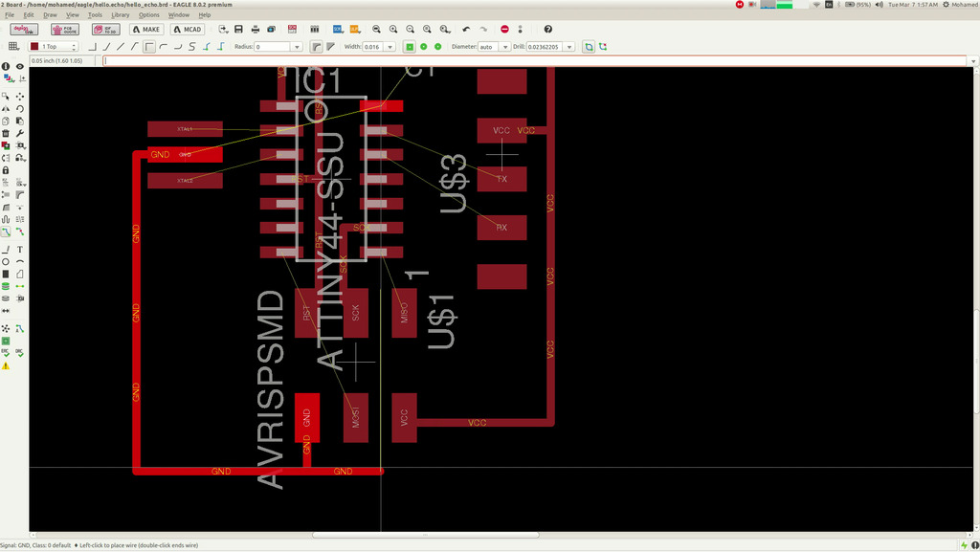980x552 pixels.
Task: Select the Info tool in the palette
Action: 6,66
